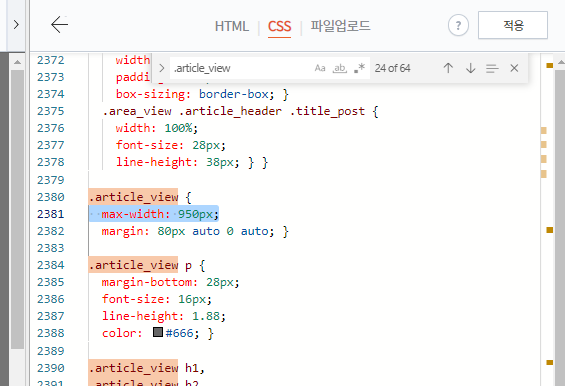Close the find widget
Screen dimensions: 565x386
pos(514,68)
